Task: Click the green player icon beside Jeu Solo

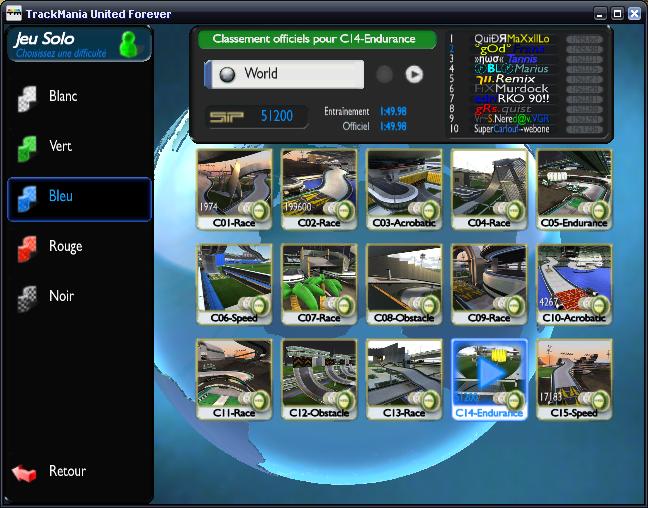Action: coord(128,44)
